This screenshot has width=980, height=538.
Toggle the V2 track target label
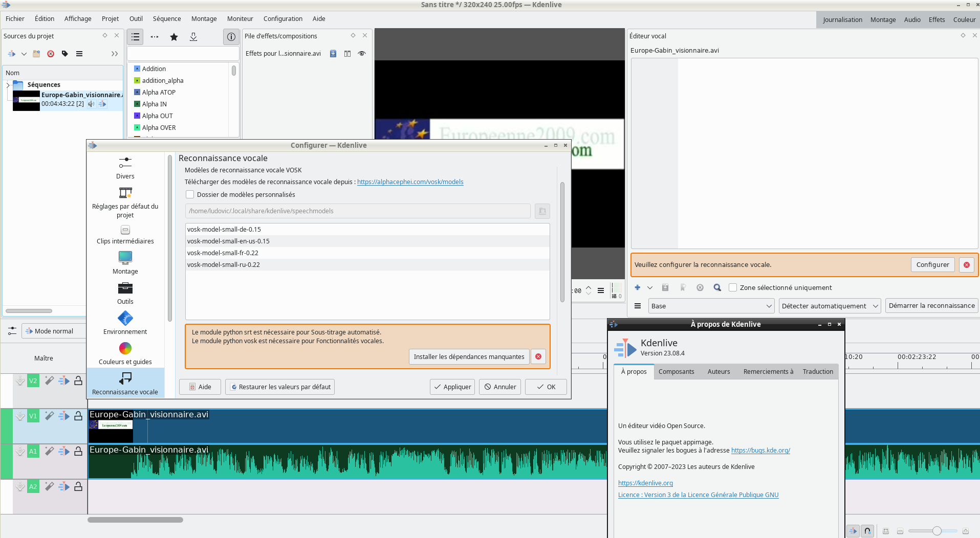(33, 380)
